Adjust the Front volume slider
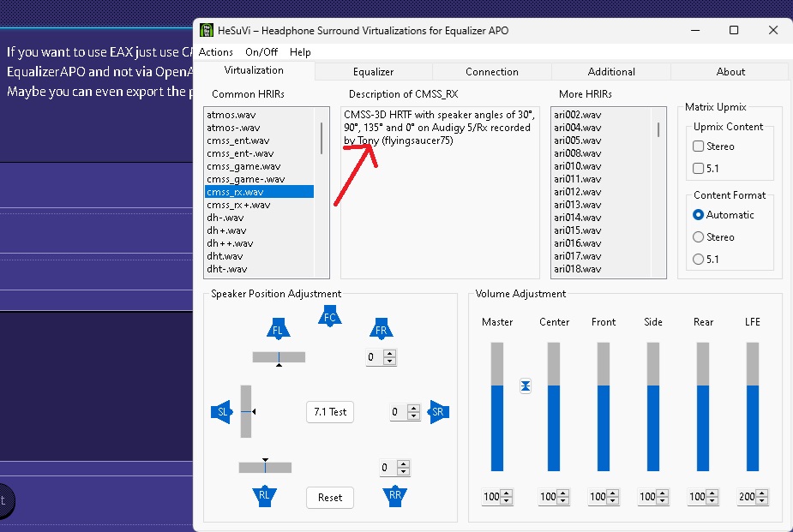The width and height of the screenshot is (793, 532). 604,407
